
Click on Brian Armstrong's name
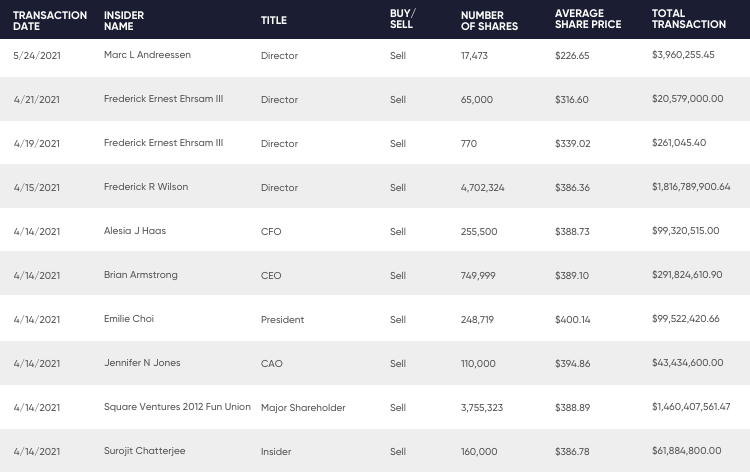[x=141, y=274]
